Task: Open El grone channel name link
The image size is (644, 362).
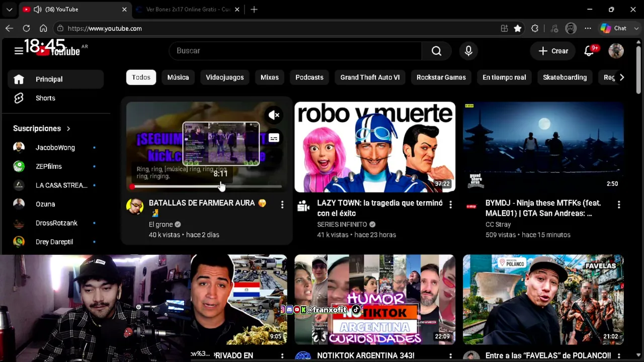Action: pyautogui.click(x=160, y=225)
